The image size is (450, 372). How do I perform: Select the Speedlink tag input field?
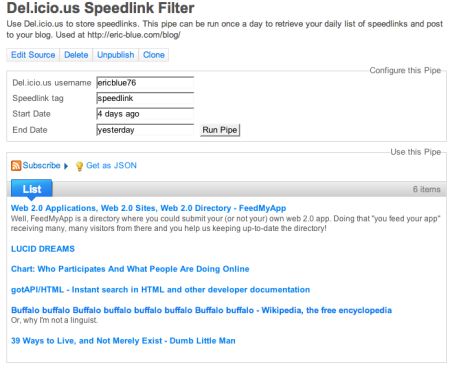(145, 98)
